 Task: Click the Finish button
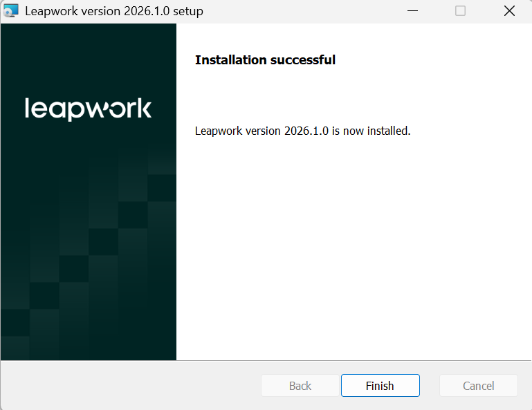pos(380,386)
